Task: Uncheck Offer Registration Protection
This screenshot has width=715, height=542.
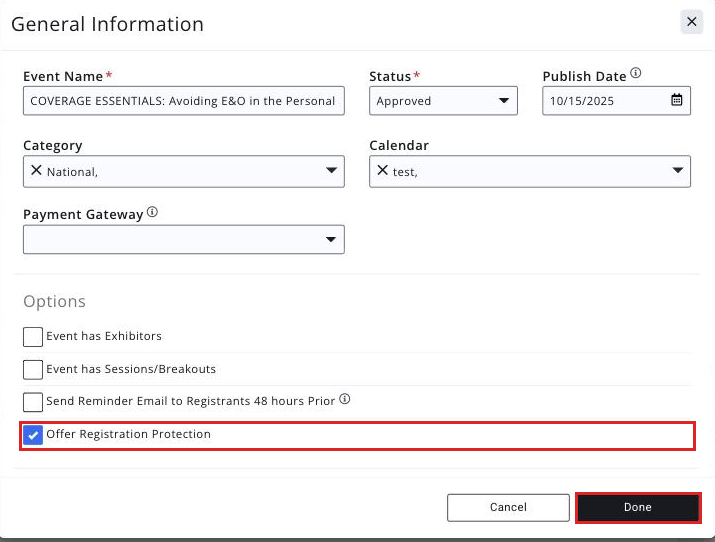Action: pos(33,435)
